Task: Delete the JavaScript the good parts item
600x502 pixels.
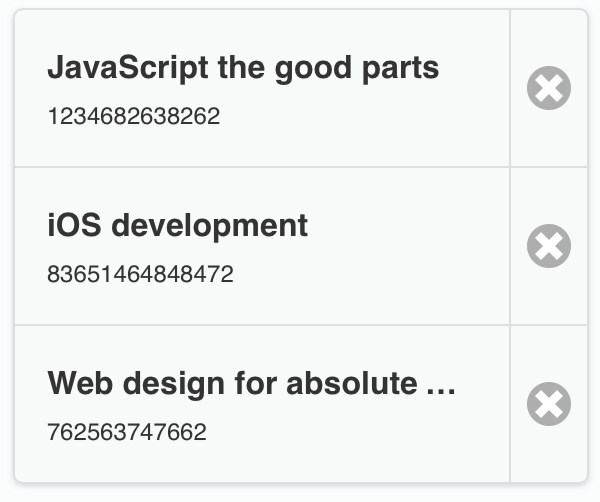Action: pos(549,89)
